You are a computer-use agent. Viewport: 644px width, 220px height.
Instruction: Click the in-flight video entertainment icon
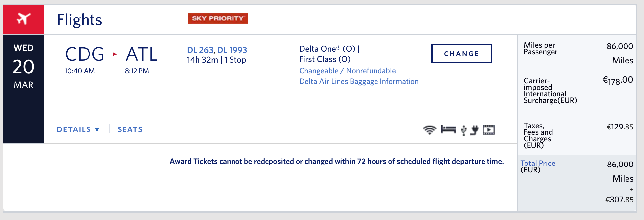[489, 130]
